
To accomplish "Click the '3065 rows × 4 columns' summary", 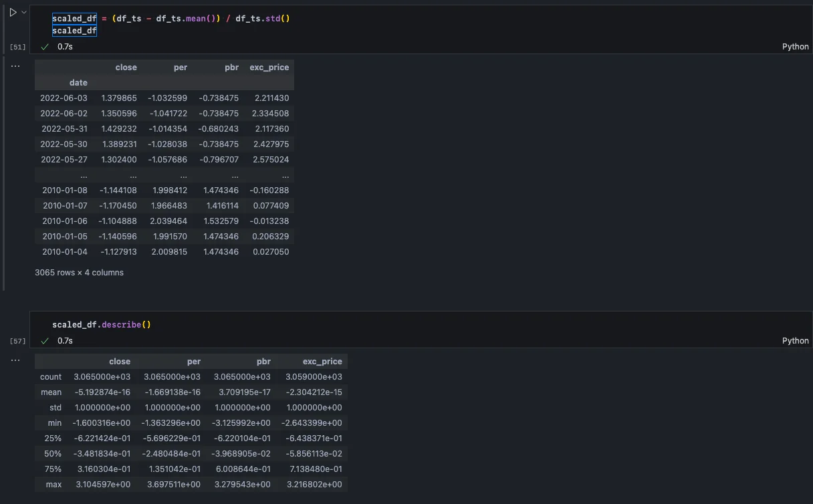I will tap(79, 273).
